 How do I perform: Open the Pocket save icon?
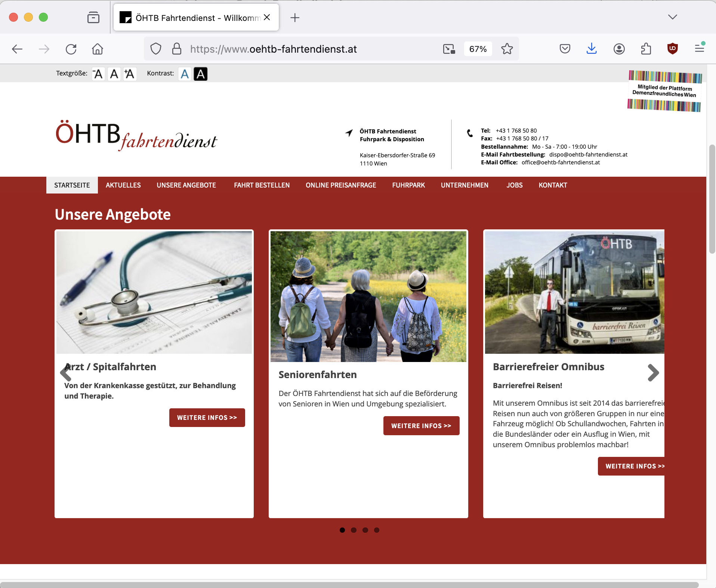565,49
